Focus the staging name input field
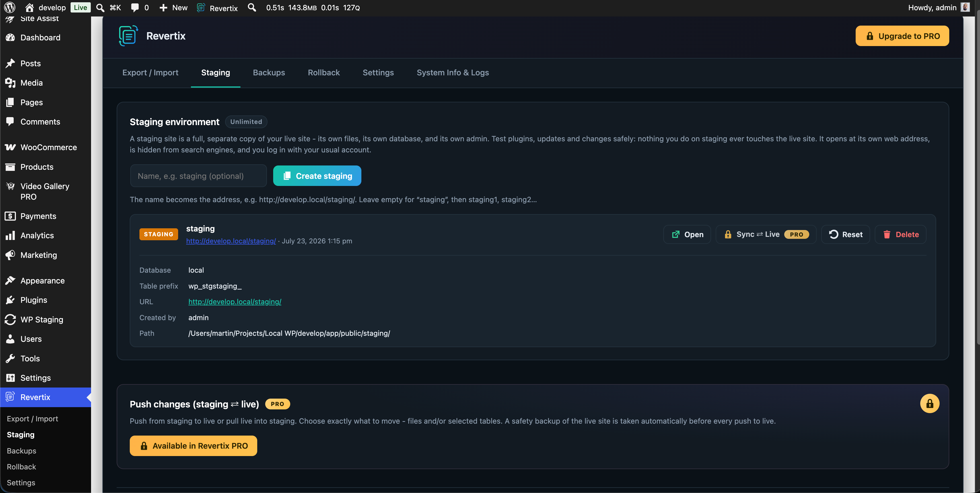980x493 pixels. (198, 176)
